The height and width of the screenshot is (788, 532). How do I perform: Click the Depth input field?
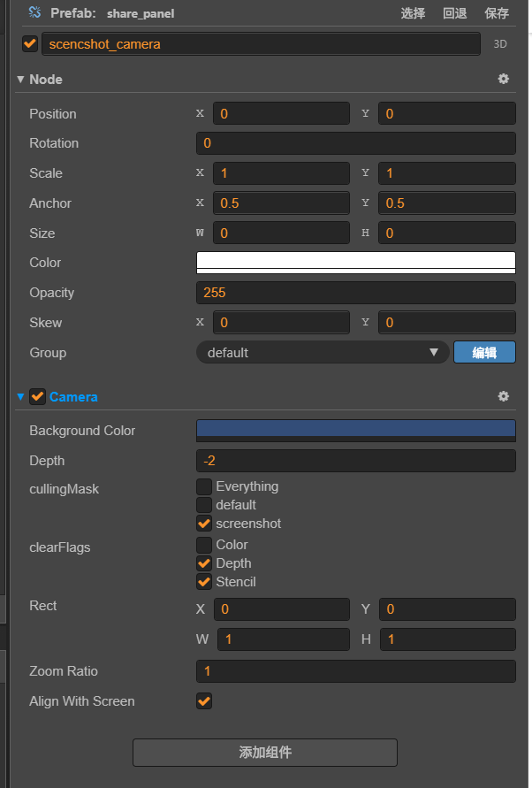click(x=355, y=461)
